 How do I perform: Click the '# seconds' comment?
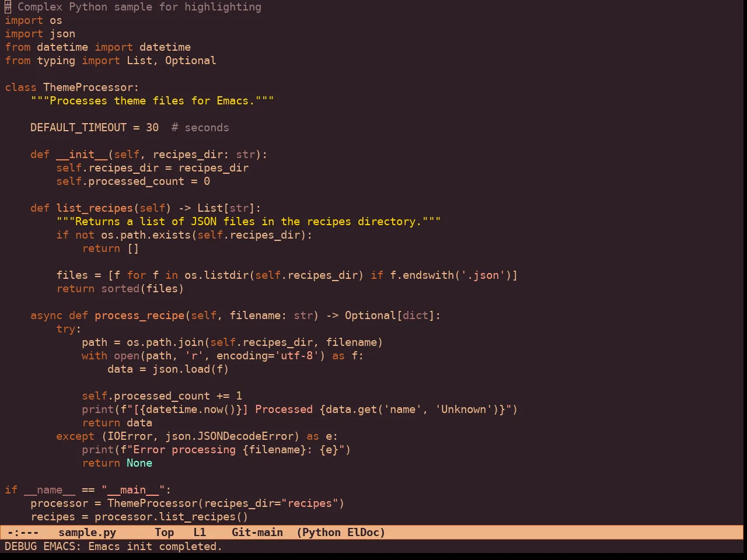[200, 128]
